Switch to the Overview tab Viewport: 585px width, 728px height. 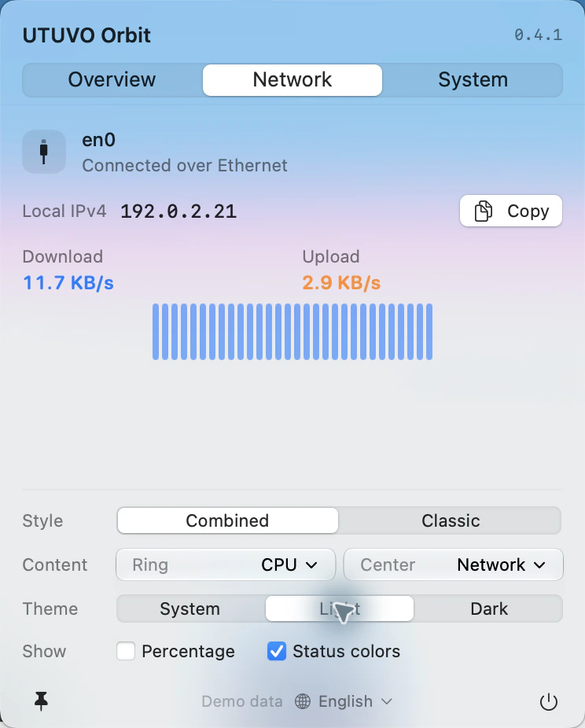point(112,80)
